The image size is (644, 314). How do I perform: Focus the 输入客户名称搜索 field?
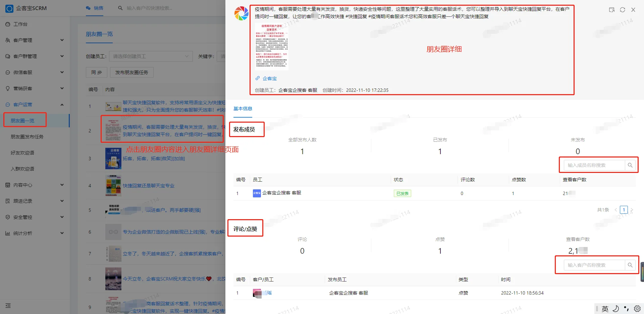point(594,265)
